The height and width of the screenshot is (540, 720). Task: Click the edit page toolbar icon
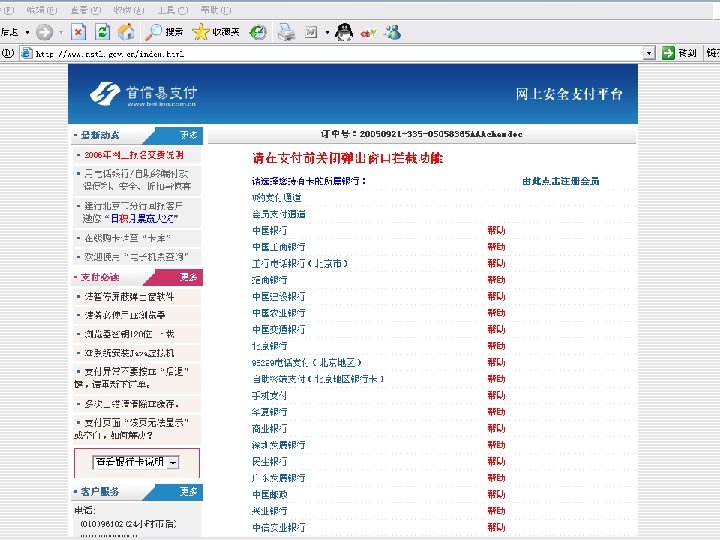[x=311, y=32]
